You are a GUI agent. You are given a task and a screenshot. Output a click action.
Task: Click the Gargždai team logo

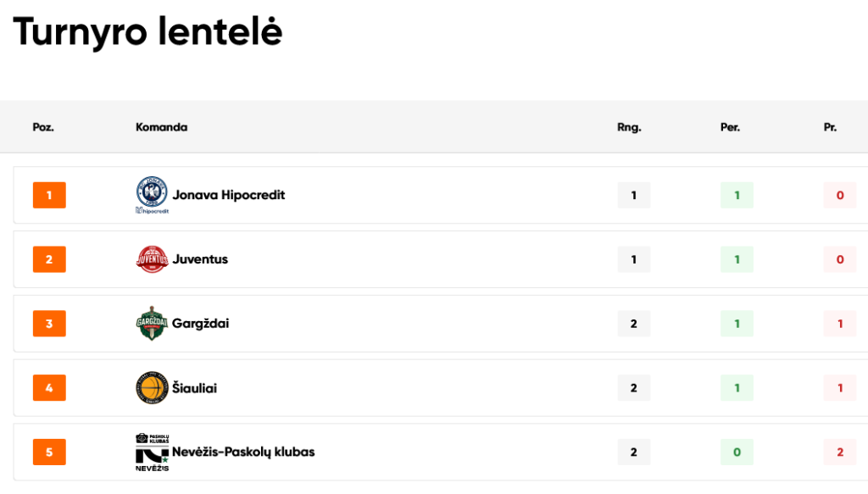(x=152, y=324)
